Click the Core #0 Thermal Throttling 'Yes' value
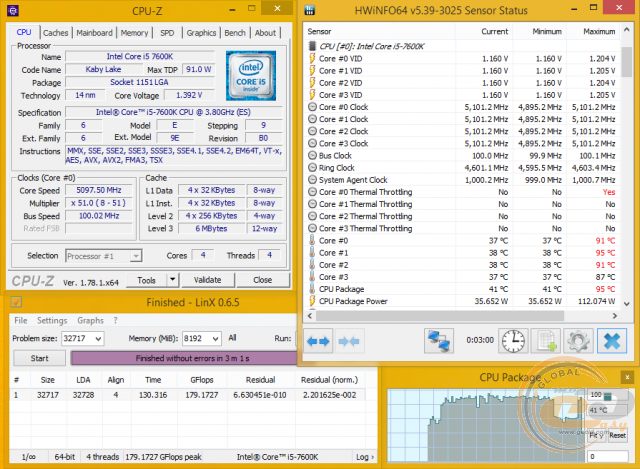Screen dimensions: 640x469 [x=609, y=192]
